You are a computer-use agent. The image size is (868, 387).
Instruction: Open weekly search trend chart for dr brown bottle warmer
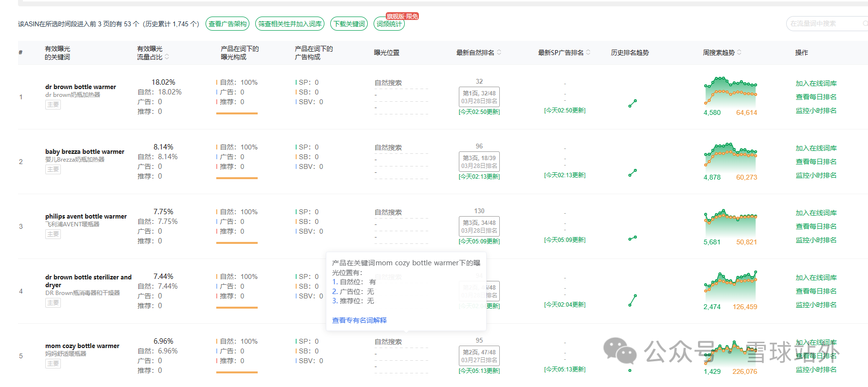tap(730, 92)
